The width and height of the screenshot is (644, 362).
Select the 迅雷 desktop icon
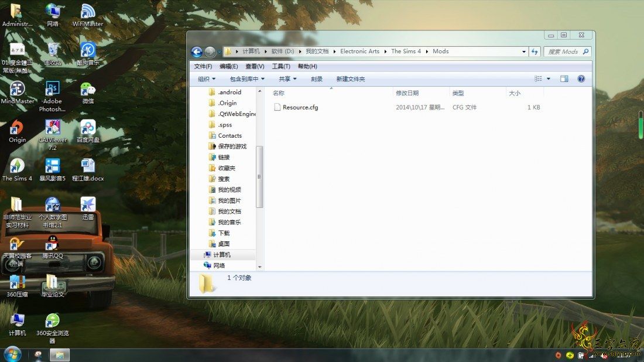pos(88,209)
